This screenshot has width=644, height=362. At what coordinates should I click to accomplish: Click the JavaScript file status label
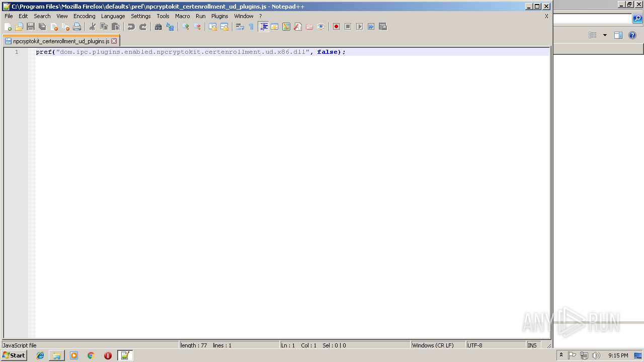20,345
